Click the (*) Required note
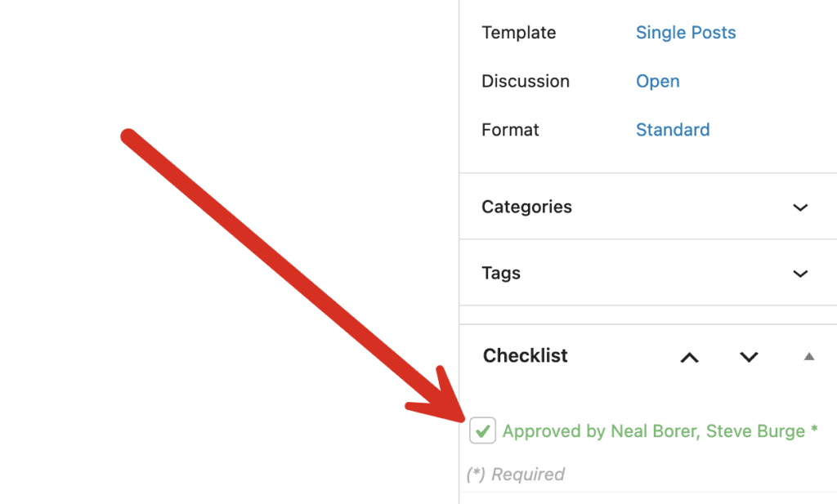The height and width of the screenshot is (504, 837). (x=515, y=475)
